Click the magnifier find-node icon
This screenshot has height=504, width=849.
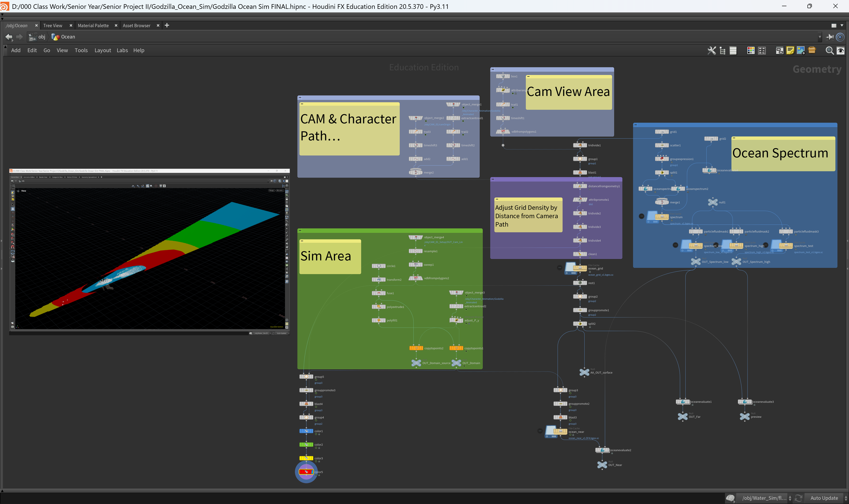(x=830, y=51)
